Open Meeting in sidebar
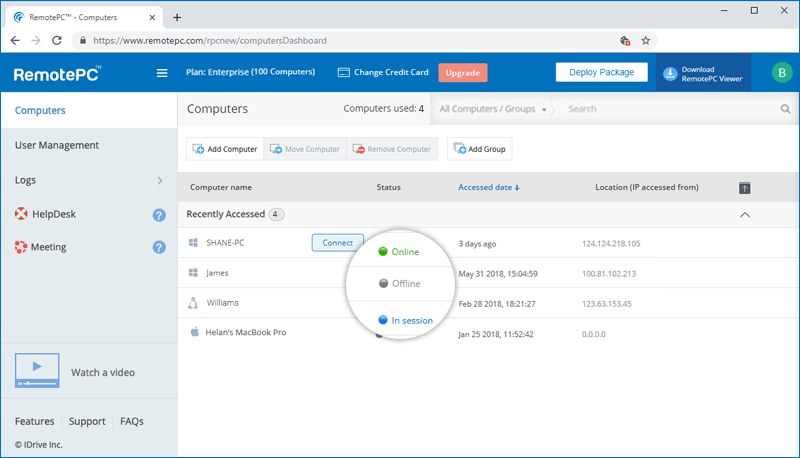Screen dimensions: 800x458 pos(48,247)
